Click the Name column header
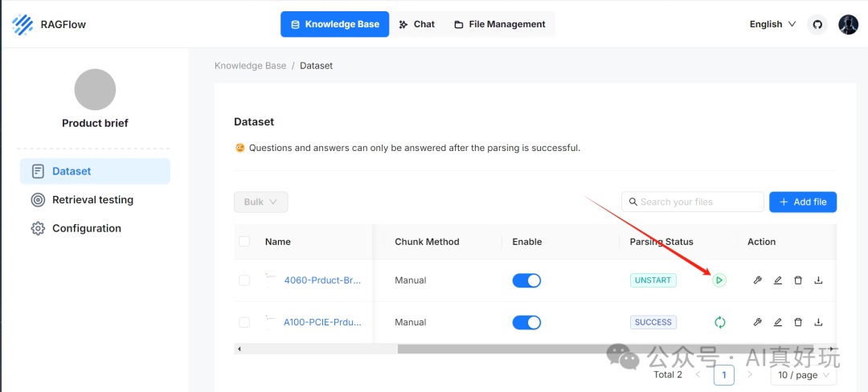The height and width of the screenshot is (392, 868). point(278,242)
